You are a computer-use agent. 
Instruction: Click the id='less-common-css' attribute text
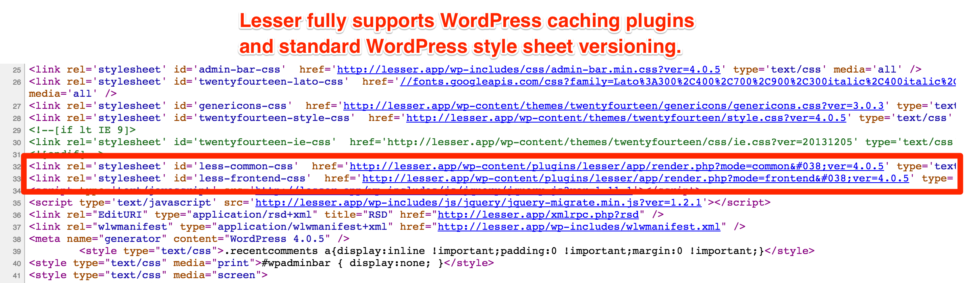pos(236,166)
